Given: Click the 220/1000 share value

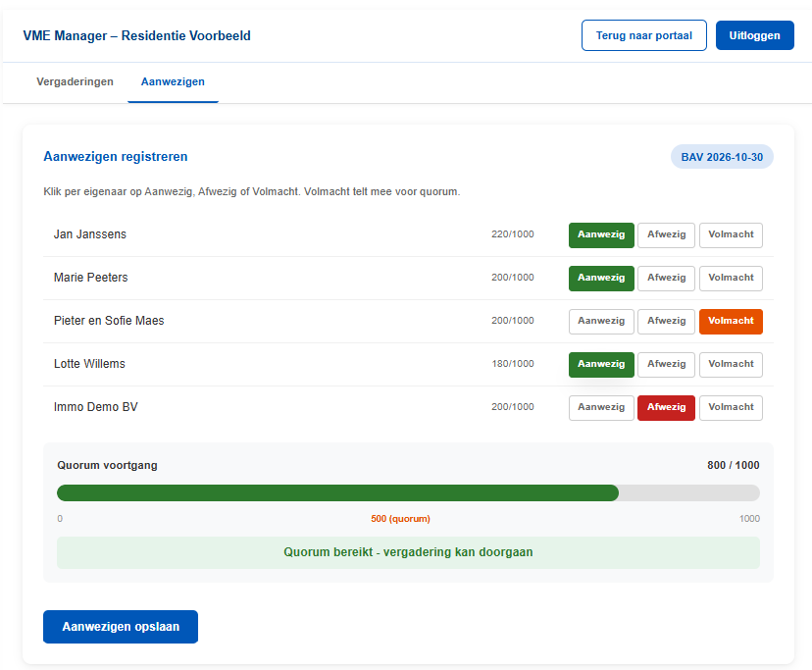Looking at the screenshot, I should click(x=513, y=234).
